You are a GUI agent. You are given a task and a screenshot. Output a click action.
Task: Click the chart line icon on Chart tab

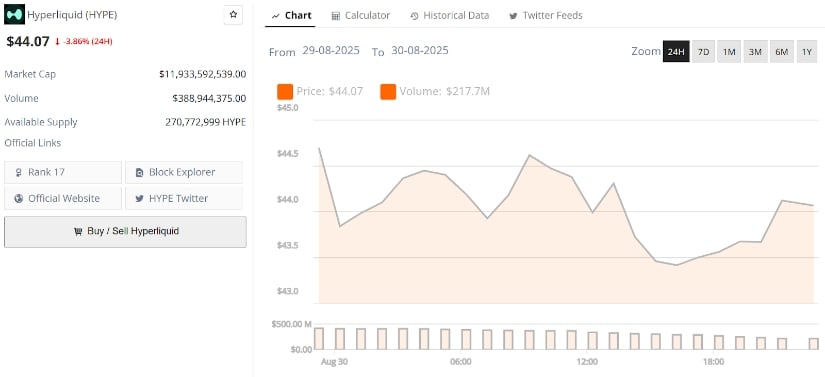[275, 16]
